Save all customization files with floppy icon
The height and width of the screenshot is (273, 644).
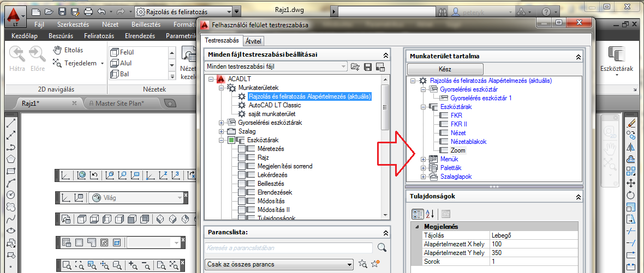[x=368, y=66]
